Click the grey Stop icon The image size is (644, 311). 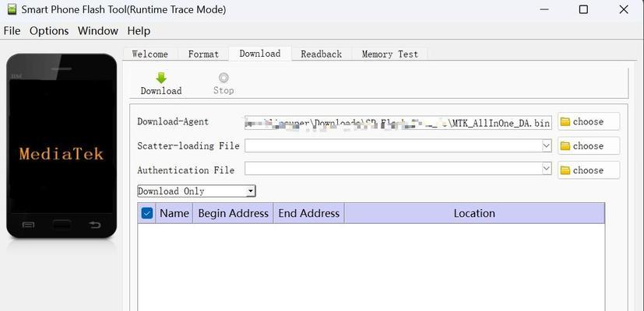click(x=223, y=78)
